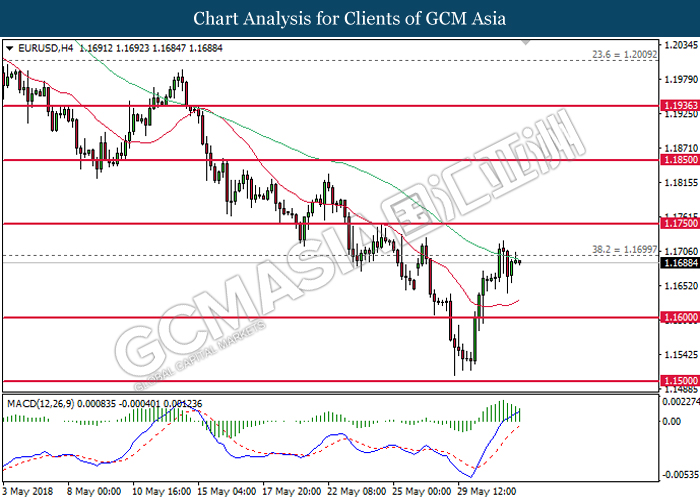Click the date label 25 May 00:00
Screen dimensions: 700x500
coord(421,491)
